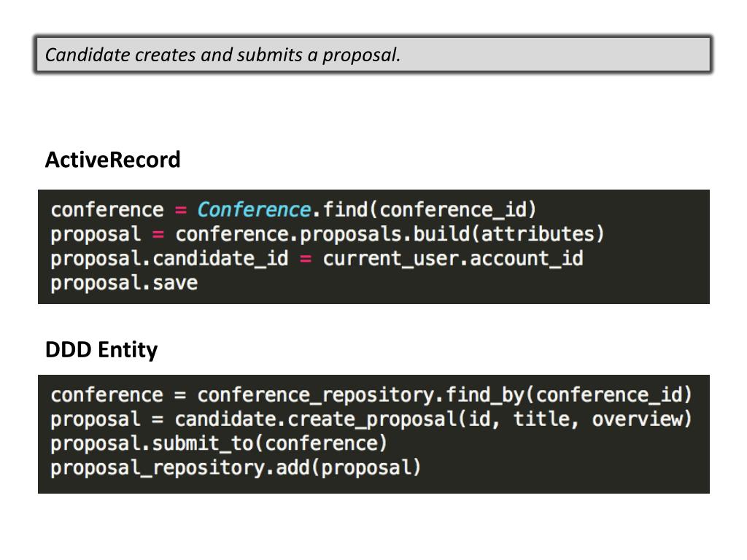The image size is (747, 560).
Task: Click '.find(conference_id)' in the ActiveRecord code
Action: click(425, 210)
